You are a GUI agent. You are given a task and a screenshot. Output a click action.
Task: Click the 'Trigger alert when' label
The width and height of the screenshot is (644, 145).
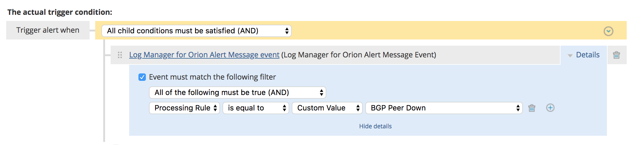[48, 30]
